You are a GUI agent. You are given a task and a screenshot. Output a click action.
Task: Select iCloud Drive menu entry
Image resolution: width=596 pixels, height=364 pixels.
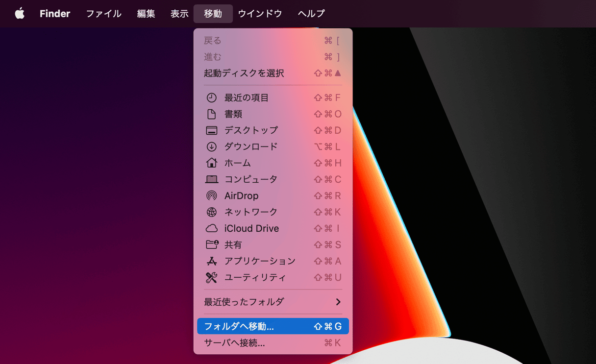click(x=273, y=228)
